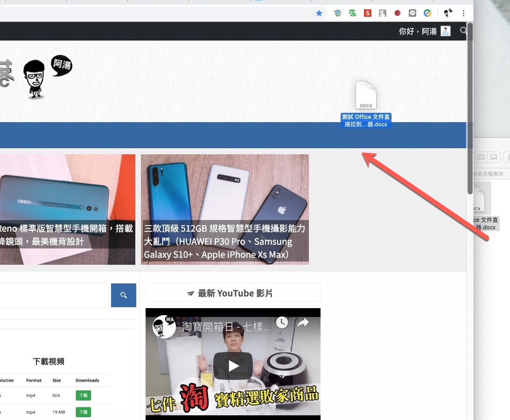Click the blue search button
Screen dimensions: 510x420
[x=124, y=295]
